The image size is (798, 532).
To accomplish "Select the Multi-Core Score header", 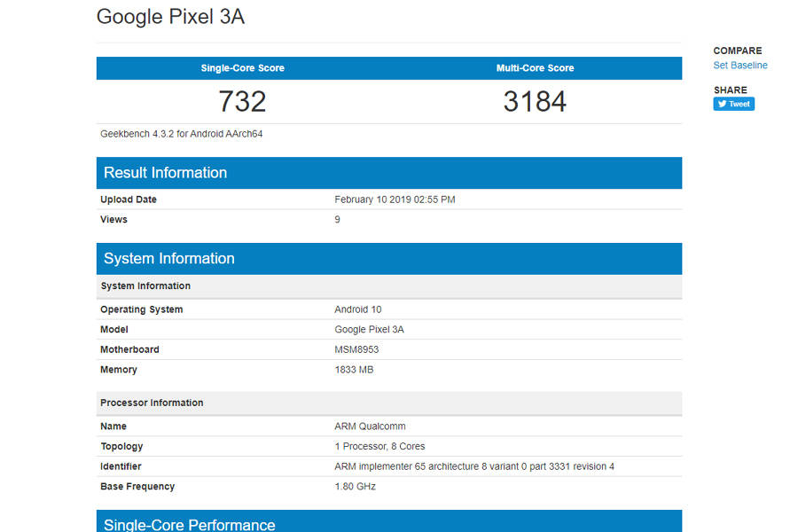I will (534, 67).
